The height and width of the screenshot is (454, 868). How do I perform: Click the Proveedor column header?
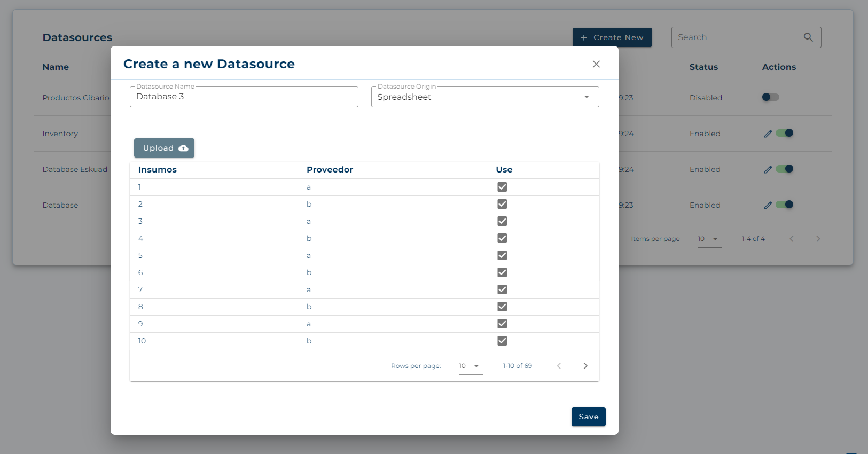tap(330, 170)
